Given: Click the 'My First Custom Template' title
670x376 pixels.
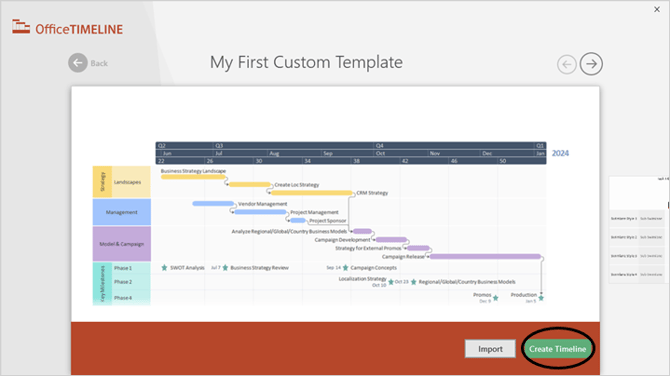Looking at the screenshot, I should 306,62.
